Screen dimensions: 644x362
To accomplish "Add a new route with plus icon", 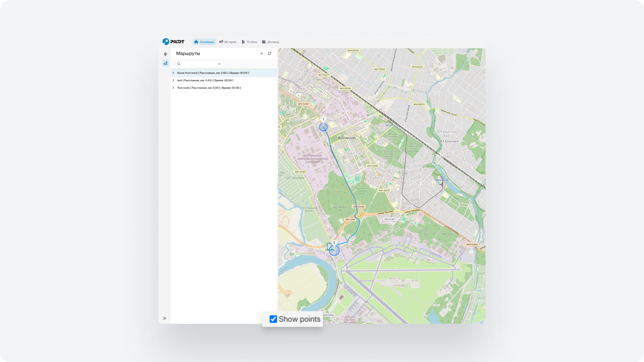I will tap(261, 53).
